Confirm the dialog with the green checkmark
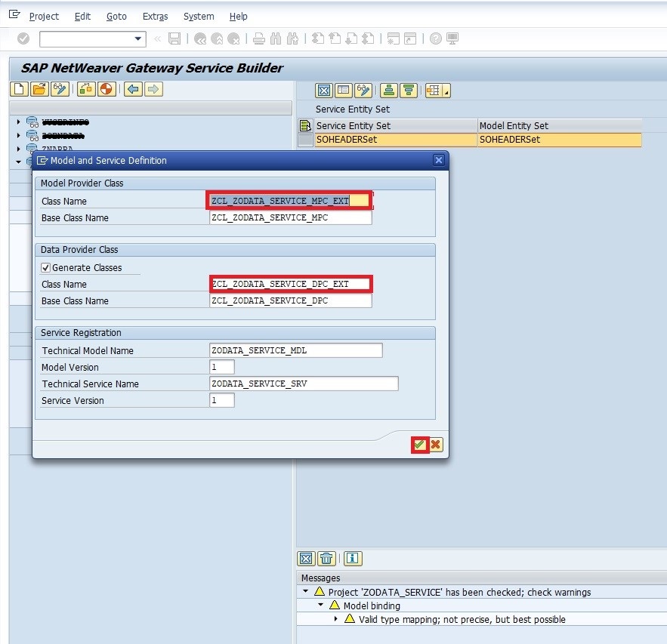Viewport: 667px width, 644px height. tap(419, 445)
